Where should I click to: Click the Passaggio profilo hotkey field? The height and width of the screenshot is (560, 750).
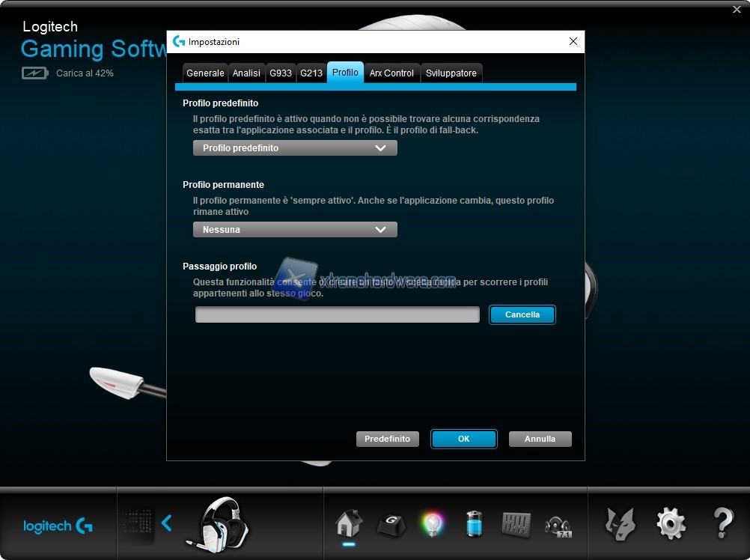tap(337, 315)
